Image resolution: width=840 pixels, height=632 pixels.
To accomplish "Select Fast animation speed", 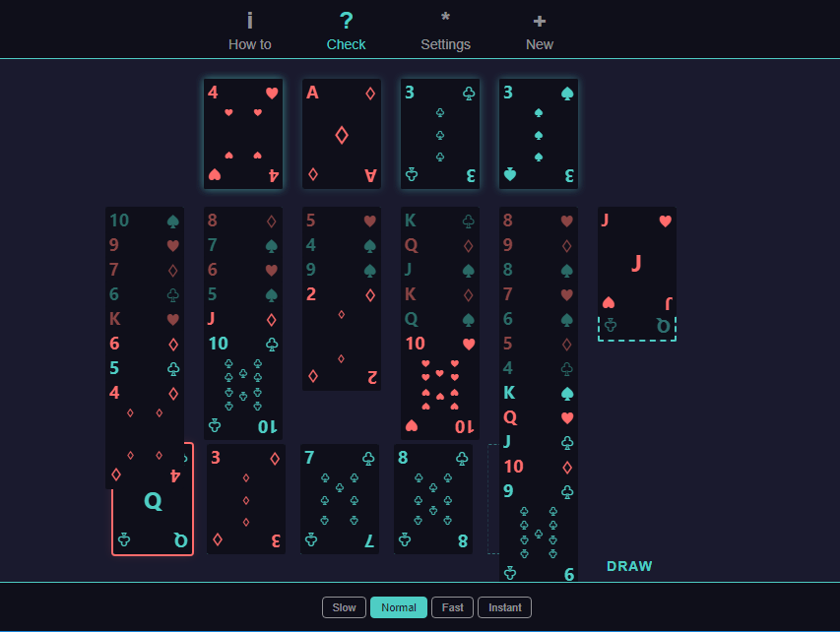I will [x=453, y=607].
